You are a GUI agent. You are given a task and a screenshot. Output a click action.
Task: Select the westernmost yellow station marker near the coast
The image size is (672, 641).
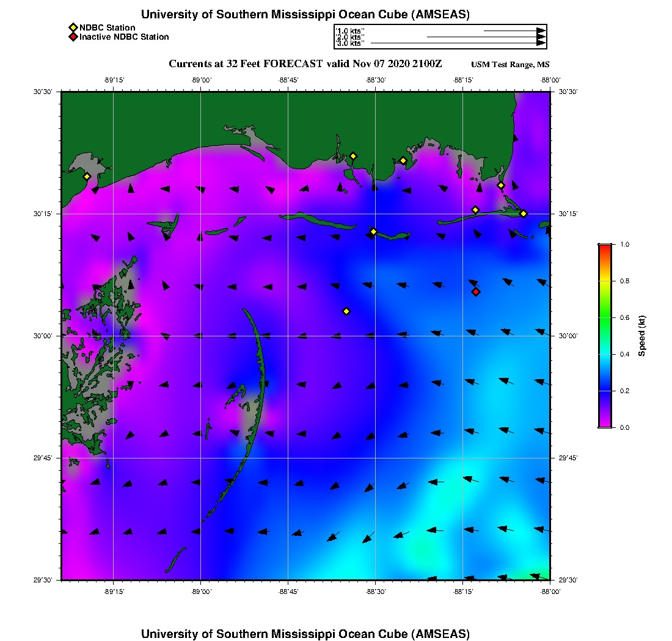[x=87, y=176]
